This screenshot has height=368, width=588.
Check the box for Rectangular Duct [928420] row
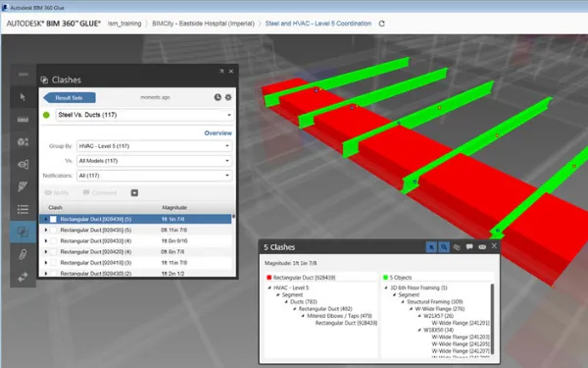(53, 251)
